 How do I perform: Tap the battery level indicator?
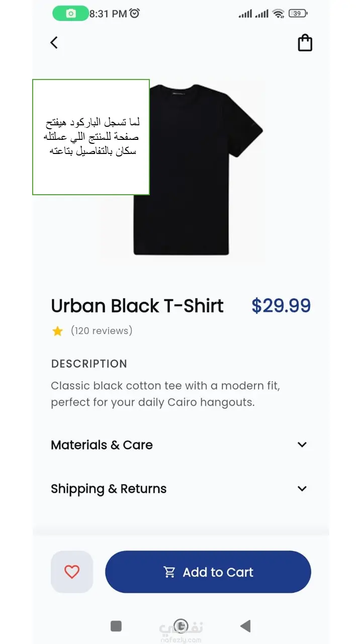tap(298, 14)
